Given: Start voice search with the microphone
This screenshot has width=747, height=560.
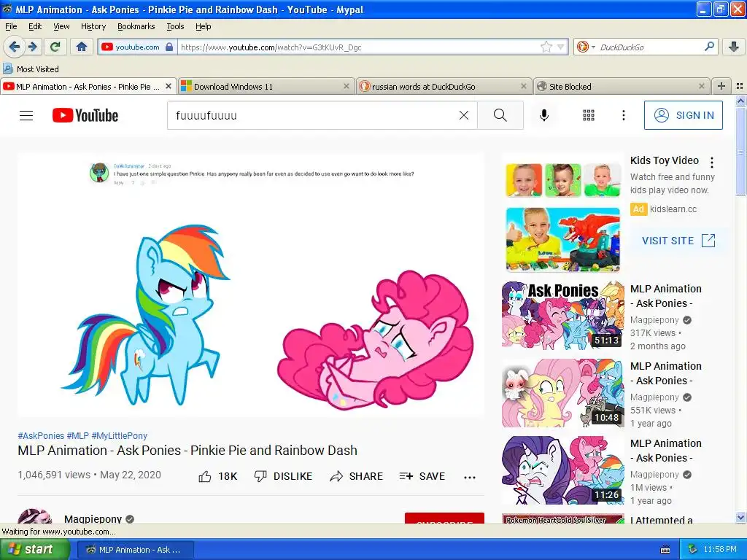Looking at the screenshot, I should [x=543, y=115].
